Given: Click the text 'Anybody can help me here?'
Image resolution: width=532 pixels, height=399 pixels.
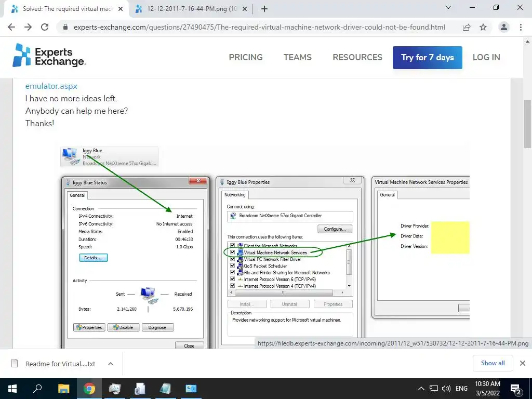Looking at the screenshot, I should [76, 111].
